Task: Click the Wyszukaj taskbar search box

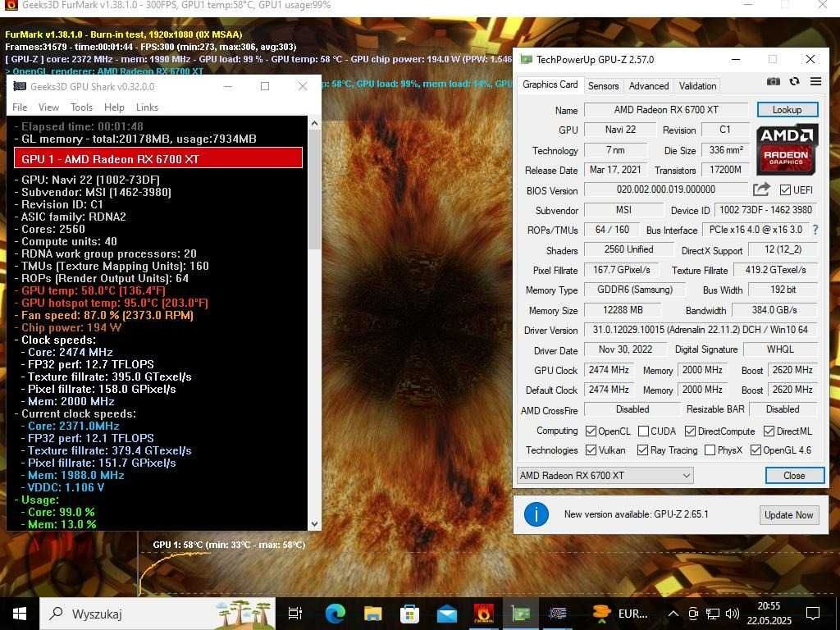Action: [157, 614]
